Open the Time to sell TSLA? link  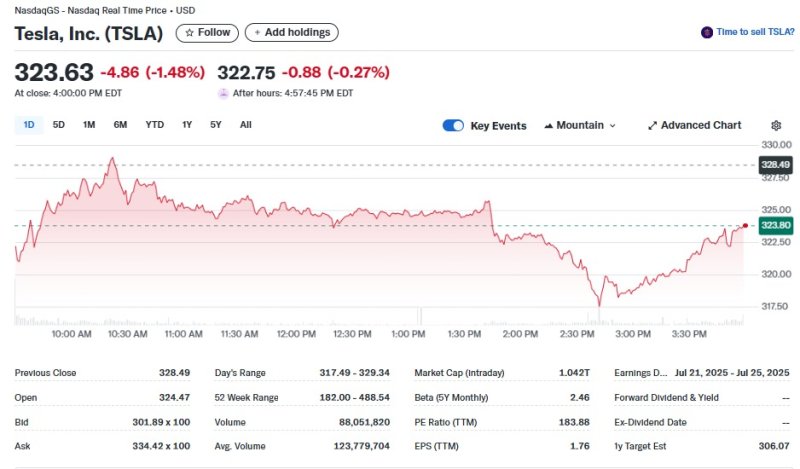(755, 32)
